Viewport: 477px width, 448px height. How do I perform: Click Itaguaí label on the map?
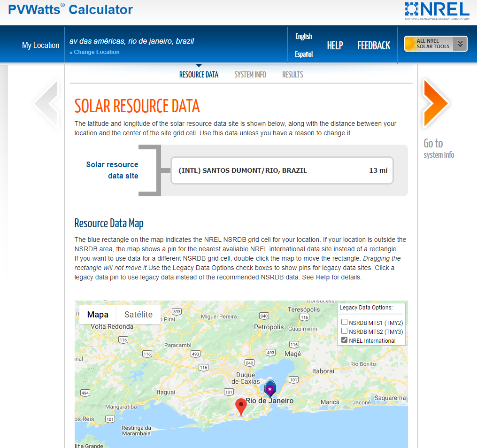(x=166, y=392)
